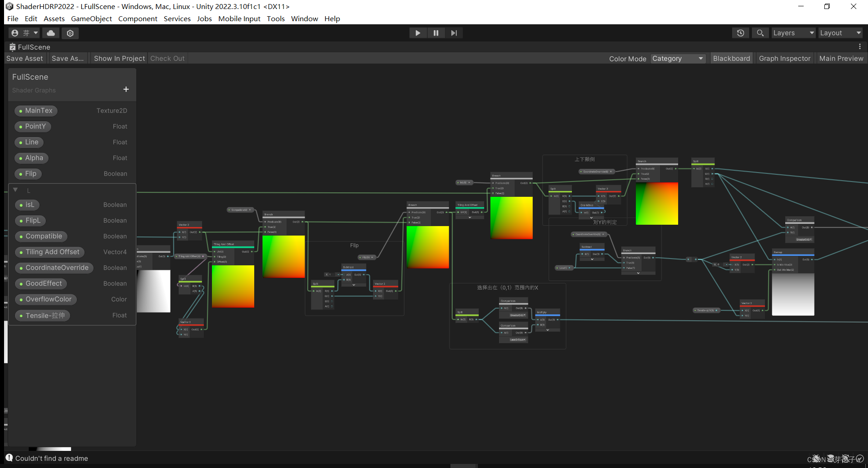
Task: Select the Line property in the Blackboard
Action: click(x=29, y=142)
